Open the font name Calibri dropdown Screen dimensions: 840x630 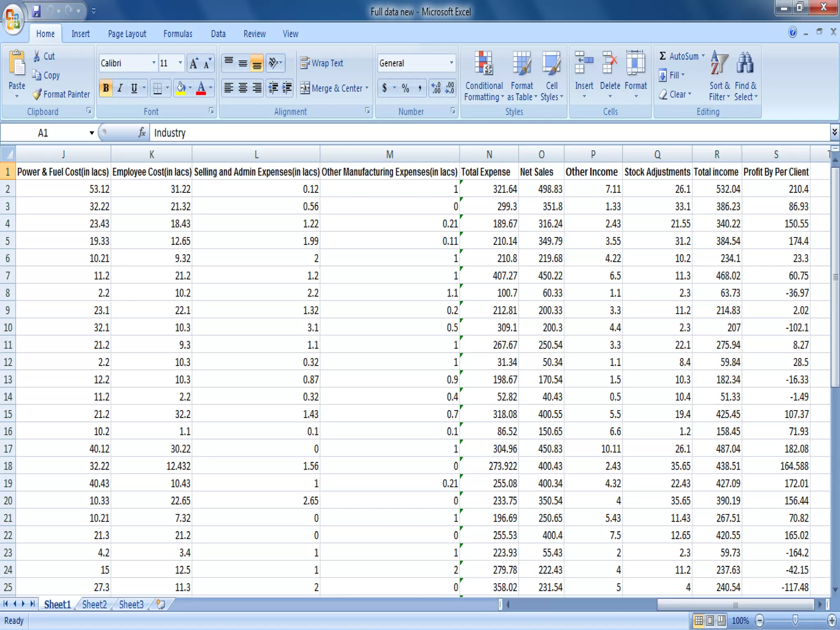(x=154, y=63)
